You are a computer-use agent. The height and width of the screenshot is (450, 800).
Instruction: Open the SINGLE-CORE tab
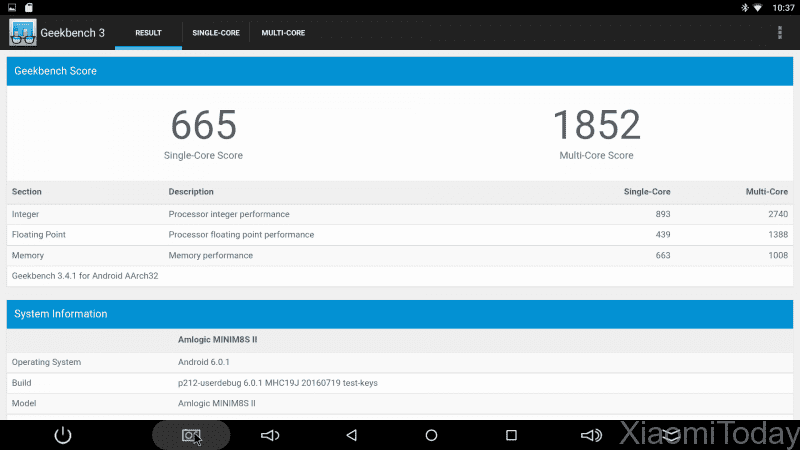(216, 33)
